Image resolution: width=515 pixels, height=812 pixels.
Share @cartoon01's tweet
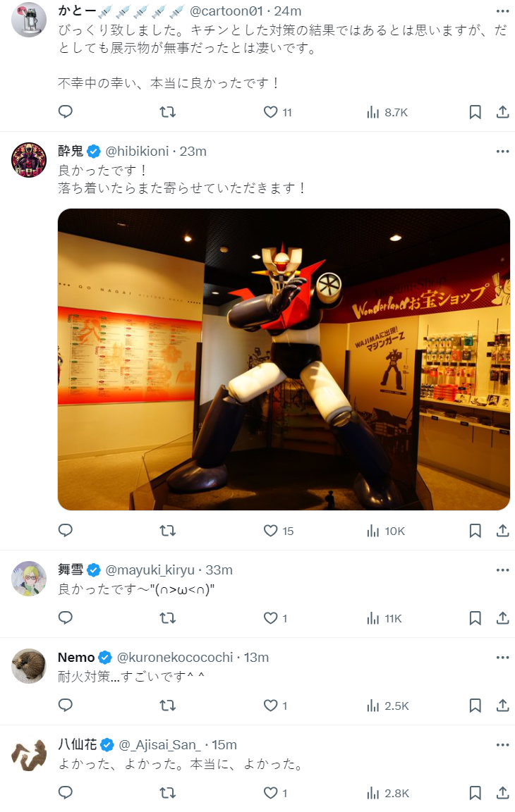[502, 112]
